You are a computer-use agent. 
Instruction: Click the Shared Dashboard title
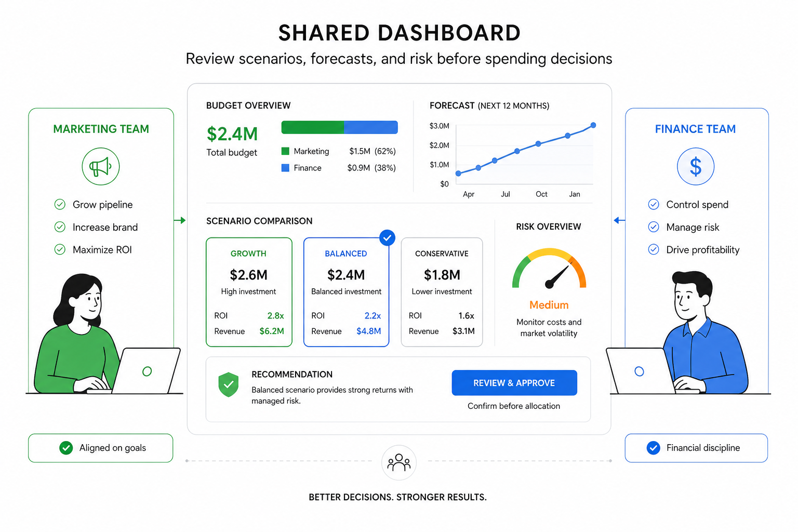(x=400, y=33)
